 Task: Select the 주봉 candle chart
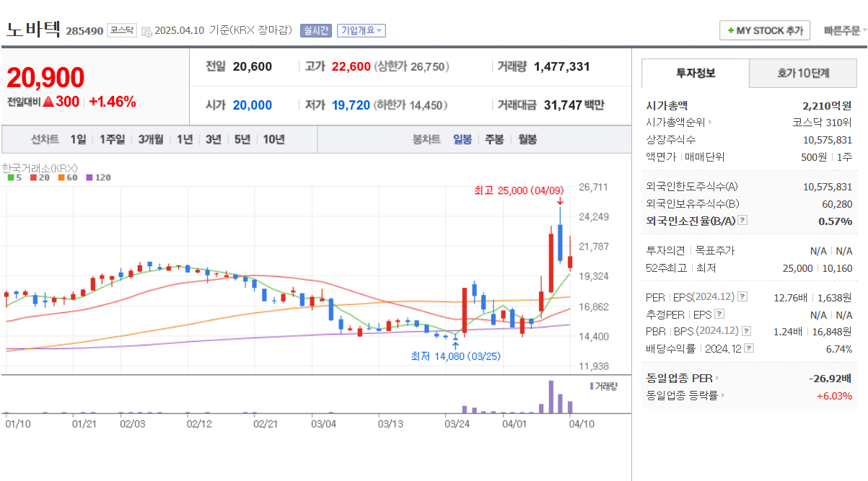tap(494, 139)
